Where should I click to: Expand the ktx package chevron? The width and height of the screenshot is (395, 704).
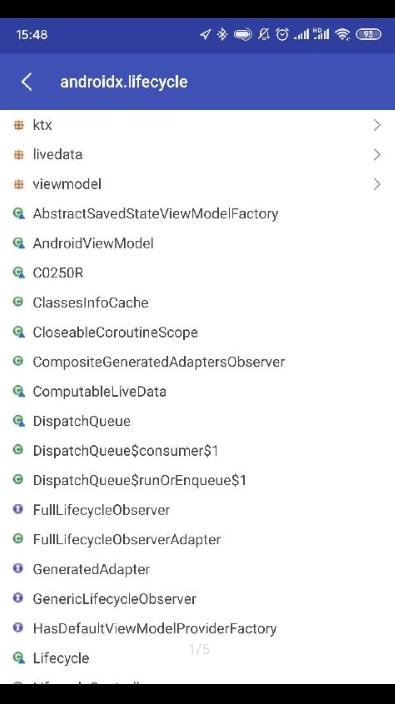click(x=377, y=125)
